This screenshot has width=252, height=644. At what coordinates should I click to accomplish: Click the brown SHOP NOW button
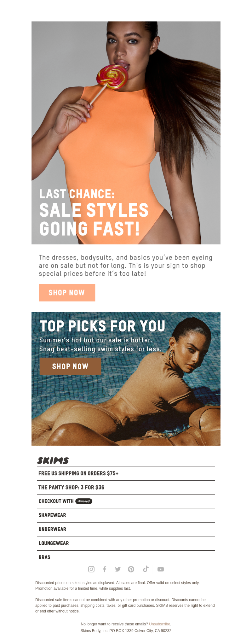[70, 366]
